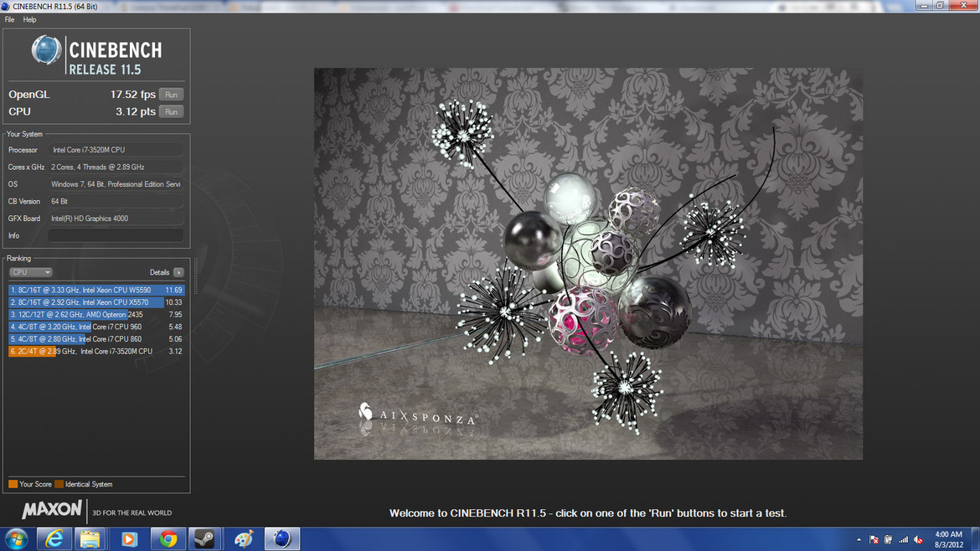Run the CPU benchmark test
Viewport: 980px width, 551px height.
pos(171,112)
